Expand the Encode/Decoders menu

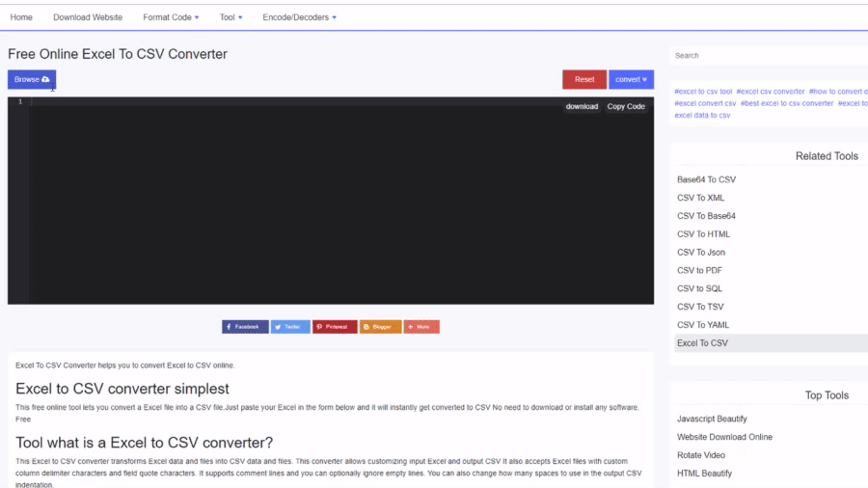point(299,17)
